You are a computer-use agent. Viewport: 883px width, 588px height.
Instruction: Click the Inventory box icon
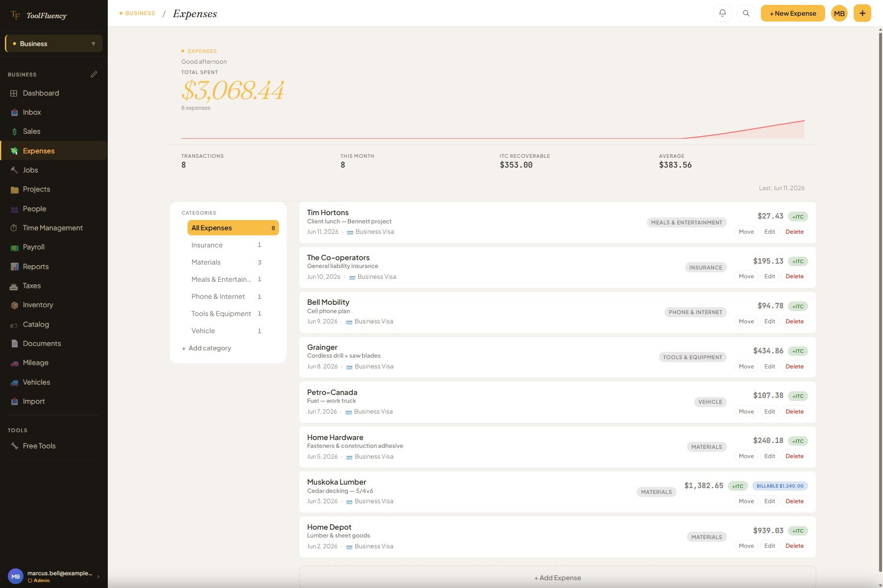14,305
